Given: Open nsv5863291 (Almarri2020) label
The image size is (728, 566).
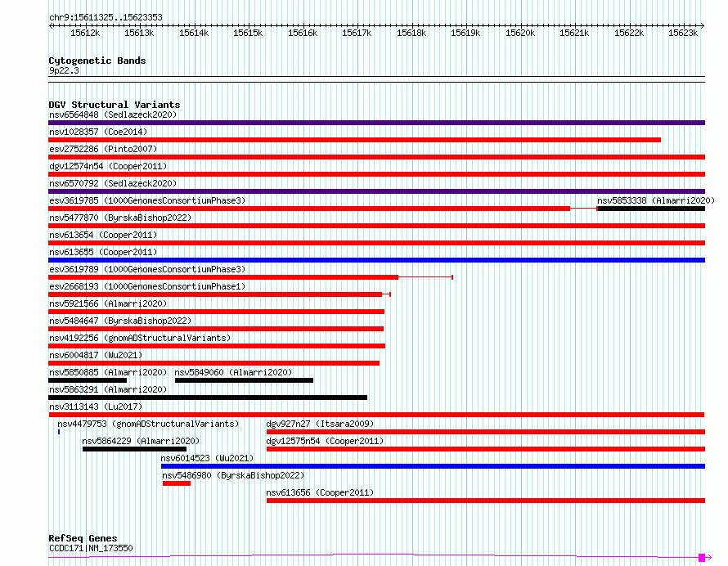Looking at the screenshot, I should [x=108, y=389].
